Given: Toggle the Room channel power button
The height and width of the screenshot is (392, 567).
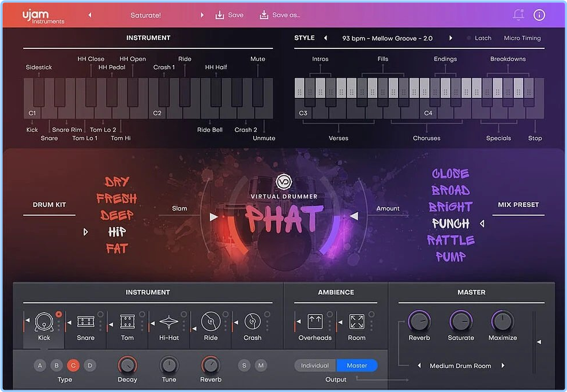Looking at the screenshot, I should [371, 314].
